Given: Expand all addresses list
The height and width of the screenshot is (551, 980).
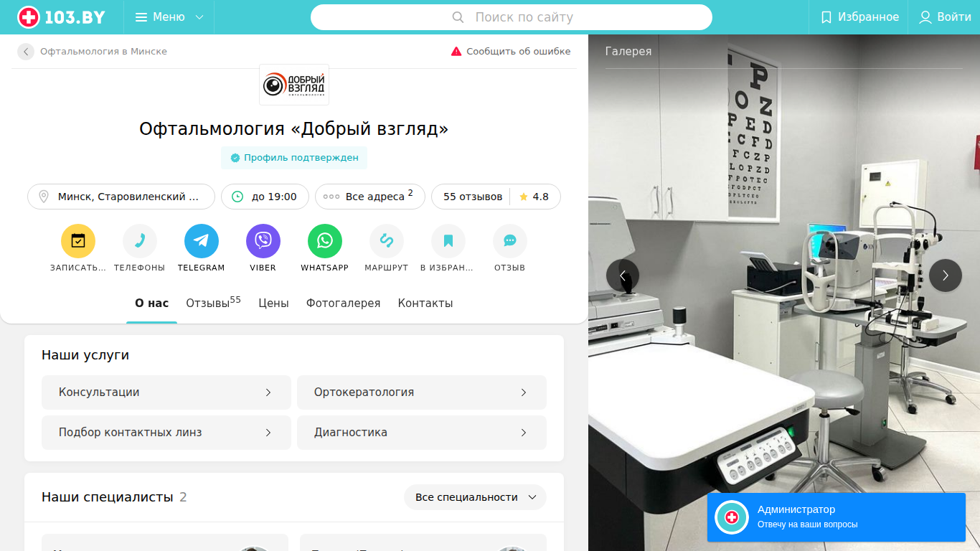Looking at the screenshot, I should pyautogui.click(x=370, y=197).
